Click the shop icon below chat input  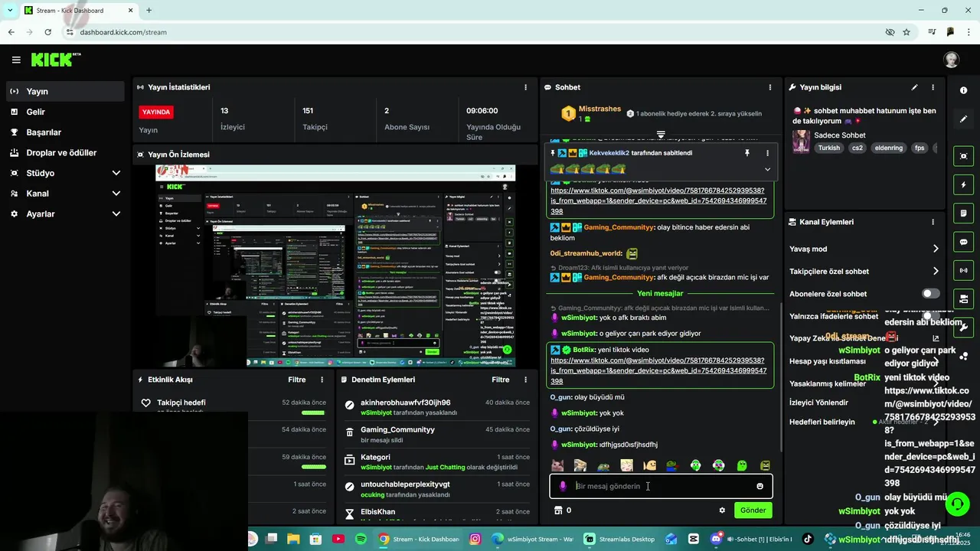558,510
